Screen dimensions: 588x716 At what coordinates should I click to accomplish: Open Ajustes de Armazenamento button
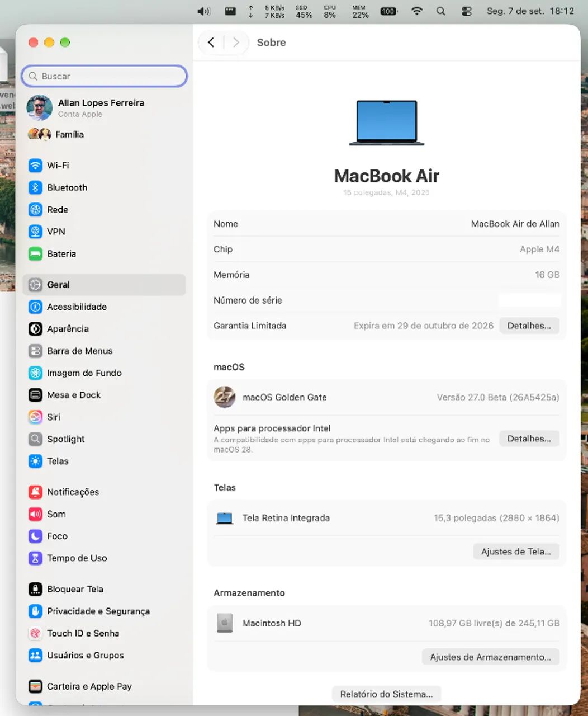[491, 657]
